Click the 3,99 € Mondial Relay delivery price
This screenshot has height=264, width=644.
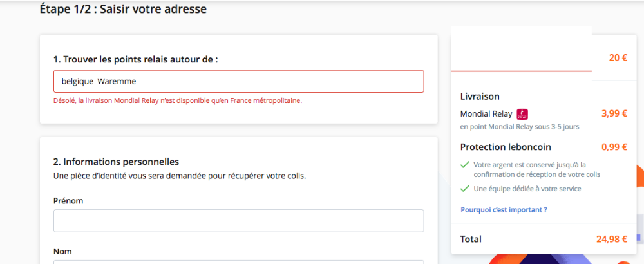[614, 114]
